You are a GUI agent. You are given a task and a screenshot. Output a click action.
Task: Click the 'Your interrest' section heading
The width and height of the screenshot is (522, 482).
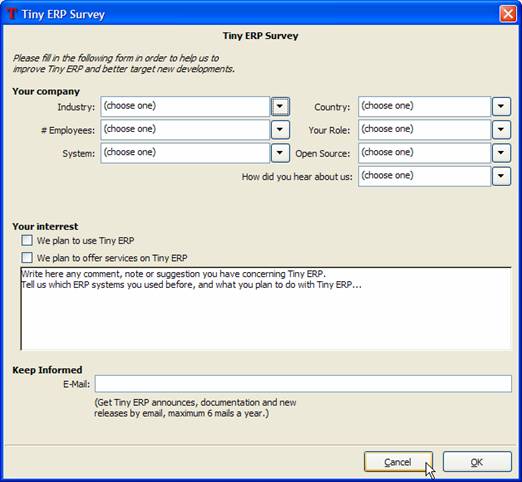coord(45,226)
